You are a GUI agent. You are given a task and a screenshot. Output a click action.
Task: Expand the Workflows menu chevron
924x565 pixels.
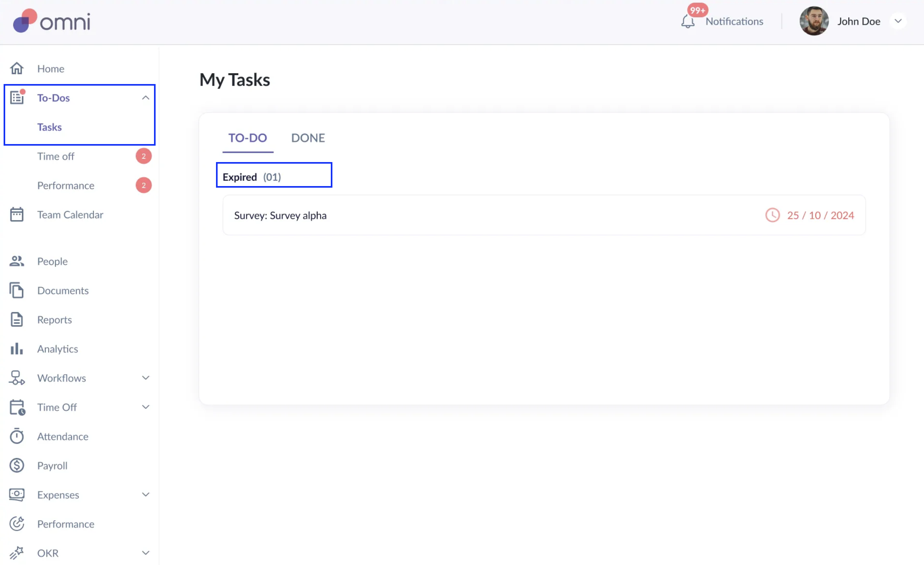146,378
